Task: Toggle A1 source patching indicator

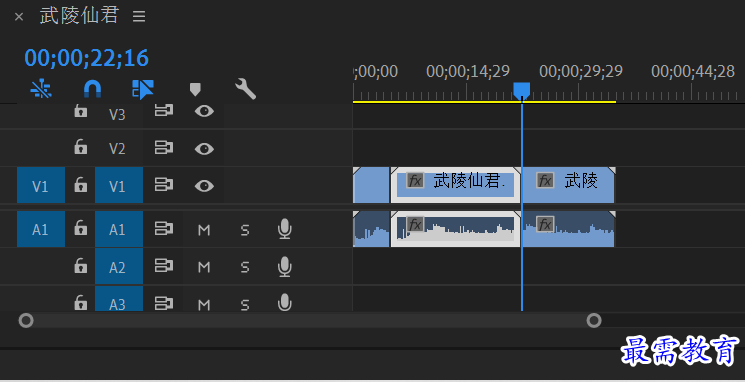Action: point(41,229)
